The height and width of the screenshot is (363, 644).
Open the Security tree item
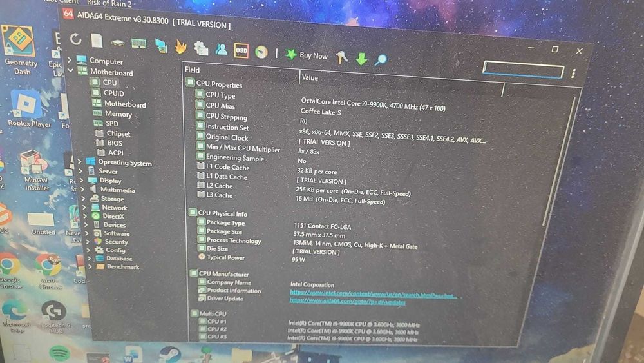(x=116, y=242)
